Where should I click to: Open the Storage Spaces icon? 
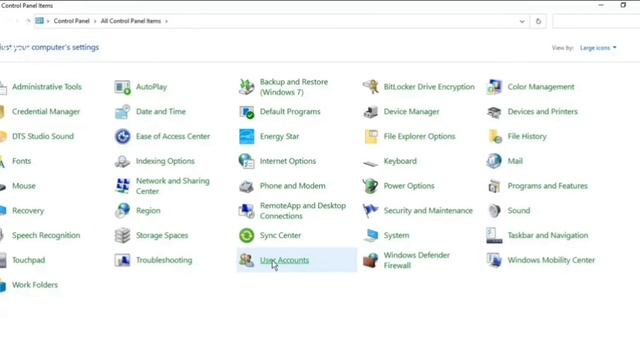[122, 236]
